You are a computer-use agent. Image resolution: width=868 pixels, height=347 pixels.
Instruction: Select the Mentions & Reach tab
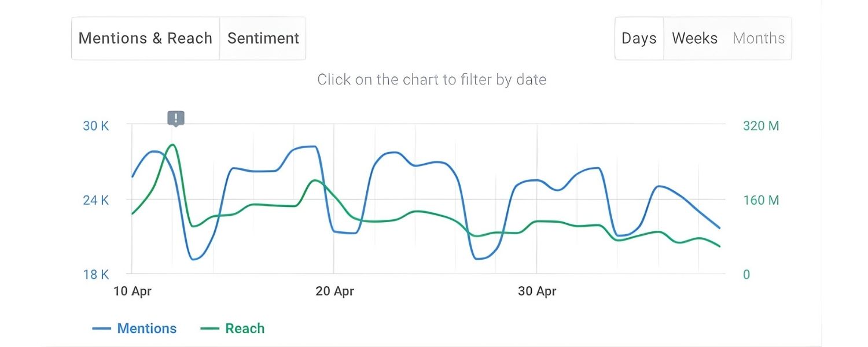coord(145,38)
